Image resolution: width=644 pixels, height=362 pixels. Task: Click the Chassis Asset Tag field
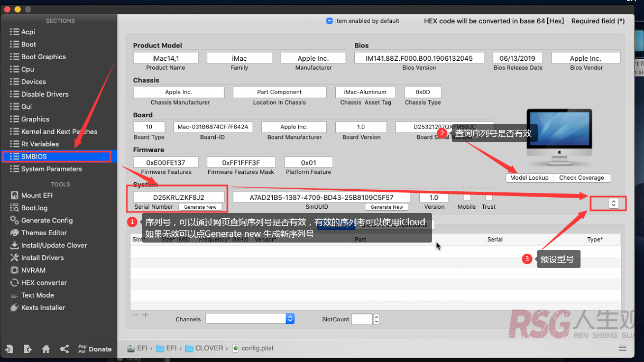click(365, 92)
